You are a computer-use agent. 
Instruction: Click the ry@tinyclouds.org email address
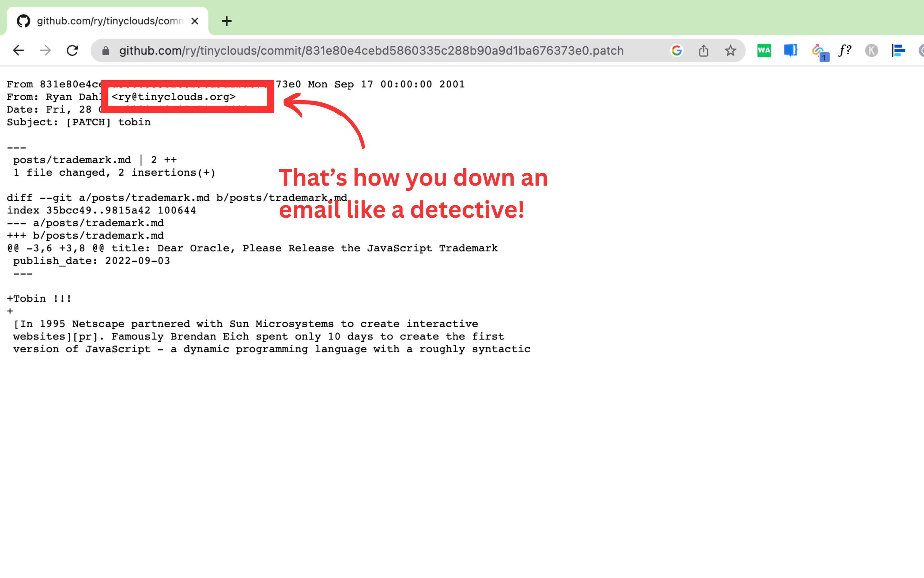point(174,97)
